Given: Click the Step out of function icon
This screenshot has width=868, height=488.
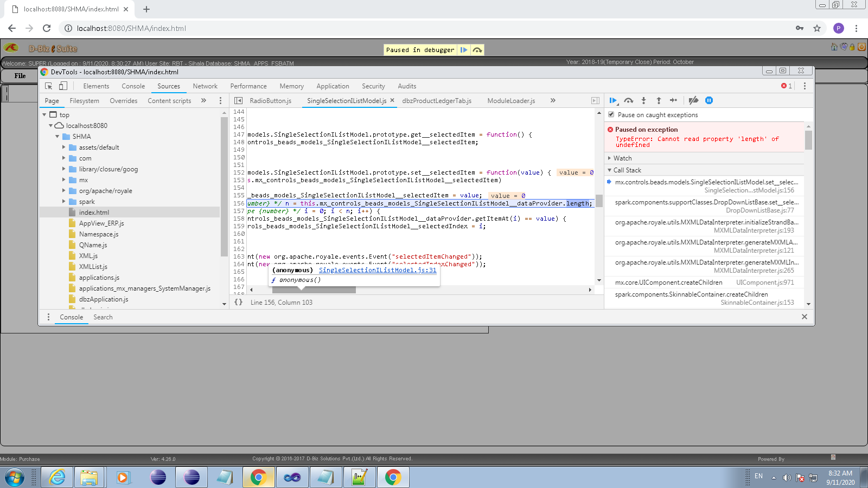Looking at the screenshot, I should tap(659, 100).
